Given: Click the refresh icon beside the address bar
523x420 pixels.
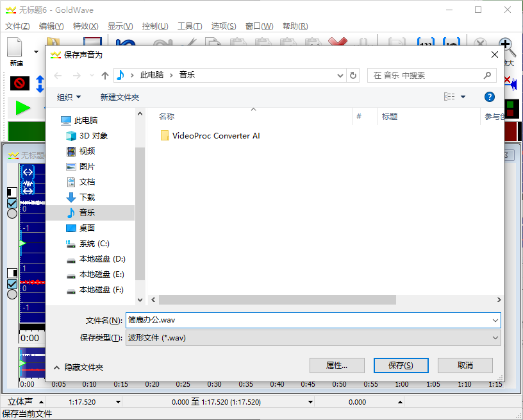Looking at the screenshot, I should pyautogui.click(x=353, y=75).
